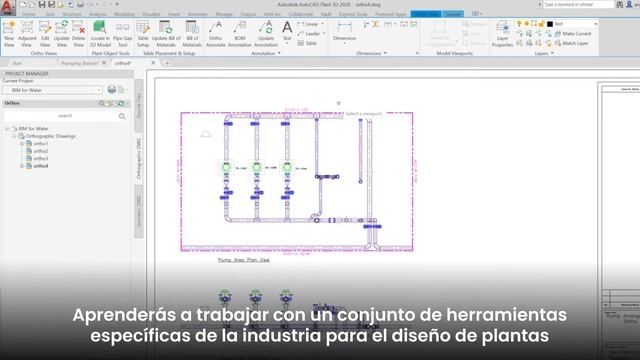Screen dimensions: 640x360
Task: Toggle the layer lightbulb on/off icon
Action: (519, 24)
